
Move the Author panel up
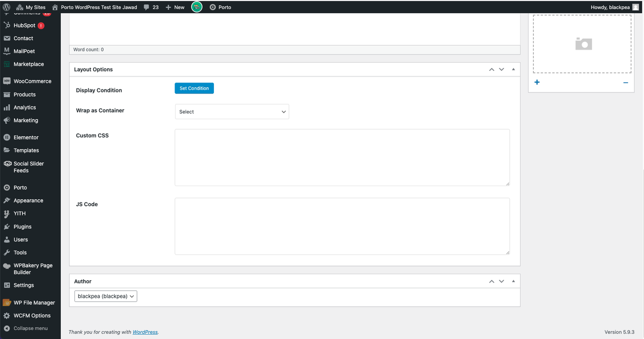[x=492, y=281]
